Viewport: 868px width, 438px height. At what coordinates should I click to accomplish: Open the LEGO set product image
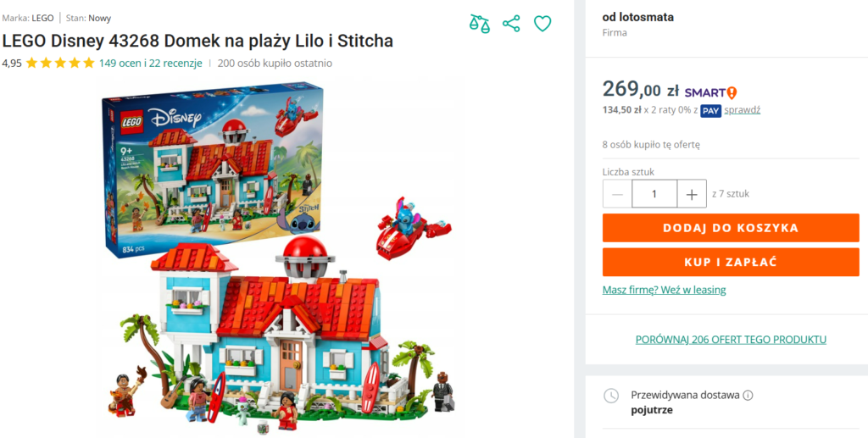click(x=280, y=254)
